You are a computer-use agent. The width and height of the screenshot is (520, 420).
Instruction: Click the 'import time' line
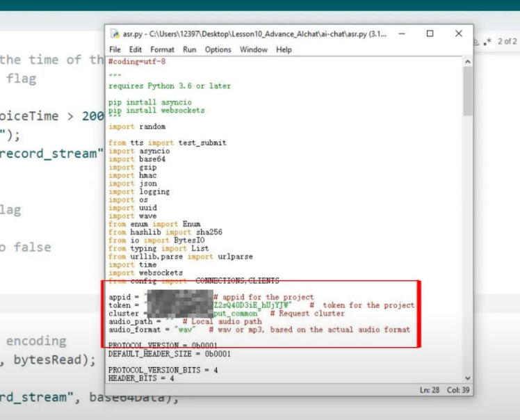(133, 265)
